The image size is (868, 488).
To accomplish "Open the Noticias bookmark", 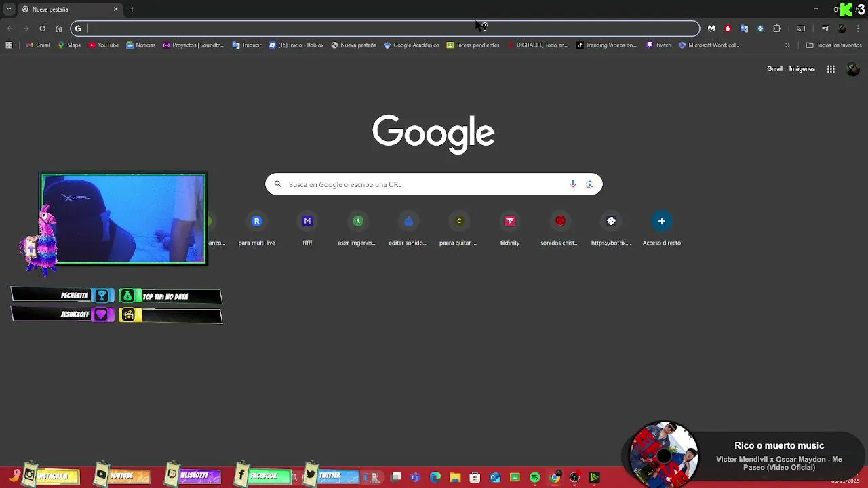I will pos(141,45).
